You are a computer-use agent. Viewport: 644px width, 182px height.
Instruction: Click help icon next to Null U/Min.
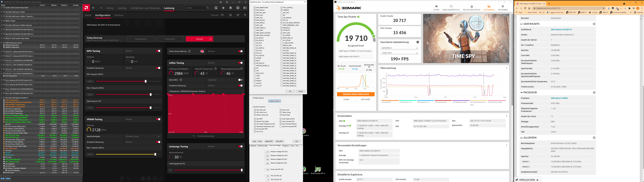[x=181, y=80]
